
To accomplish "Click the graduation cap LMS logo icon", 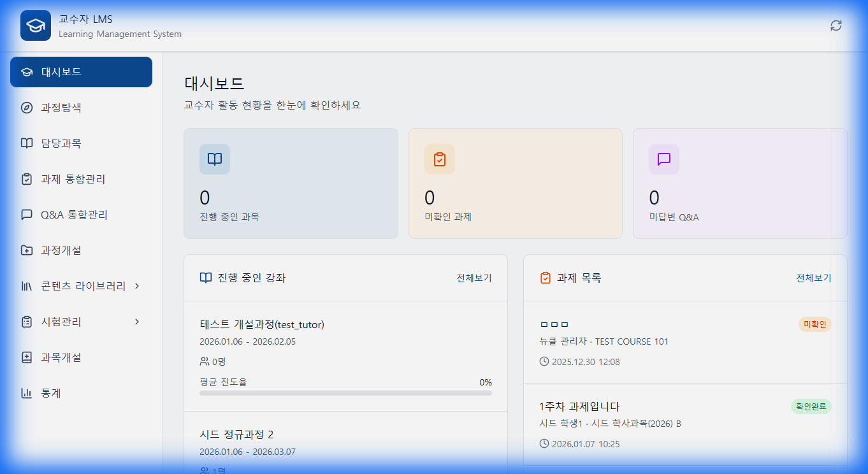I will click(x=35, y=25).
